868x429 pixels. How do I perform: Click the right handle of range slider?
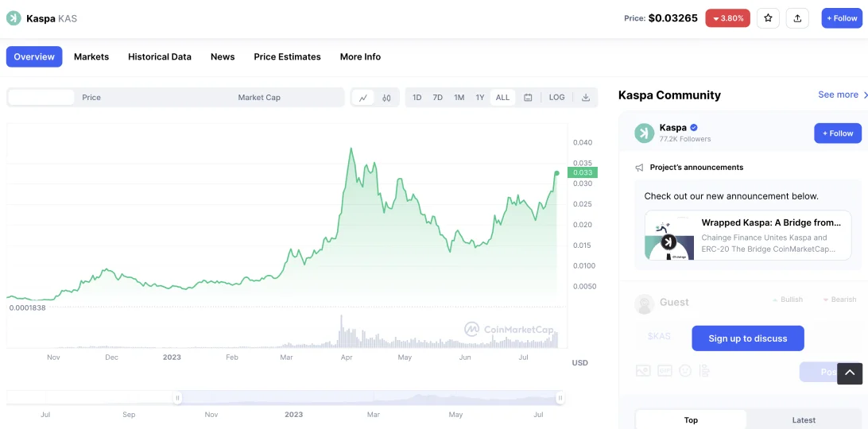coord(560,398)
